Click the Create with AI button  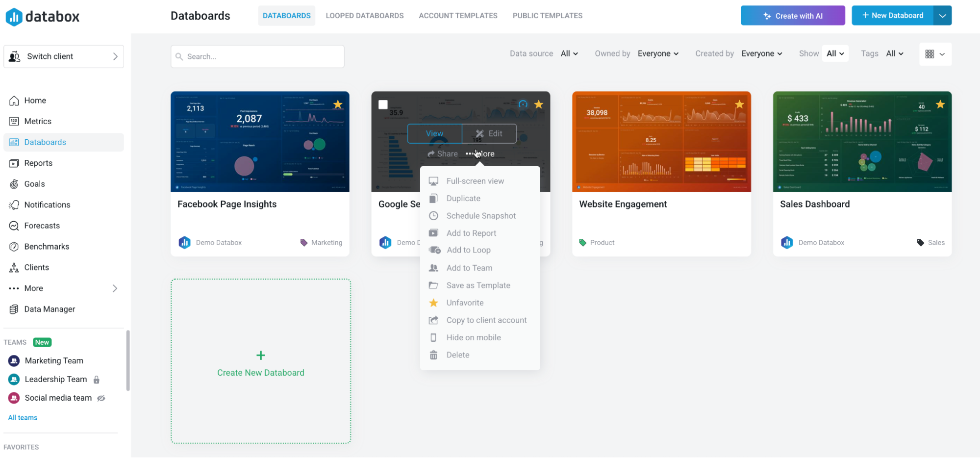tap(792, 15)
